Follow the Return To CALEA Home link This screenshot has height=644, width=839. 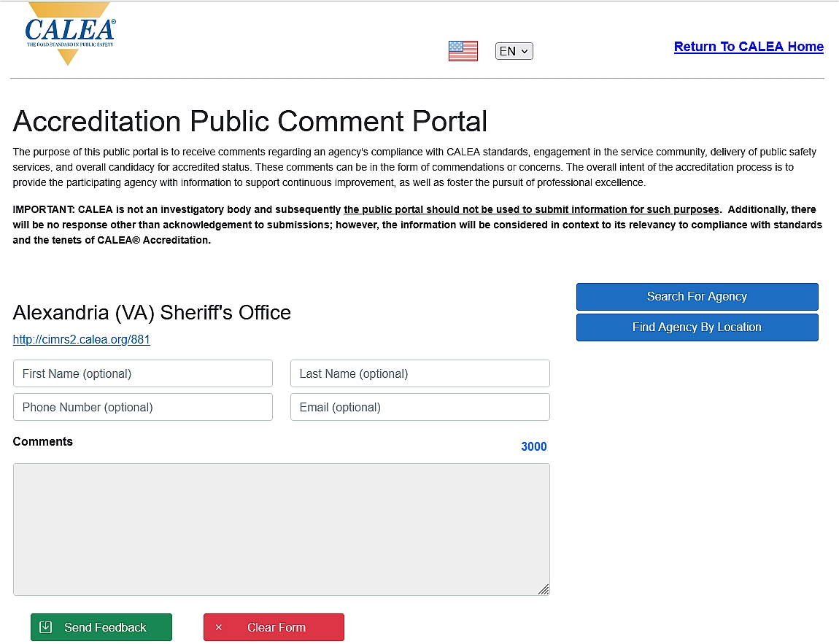[x=749, y=47]
